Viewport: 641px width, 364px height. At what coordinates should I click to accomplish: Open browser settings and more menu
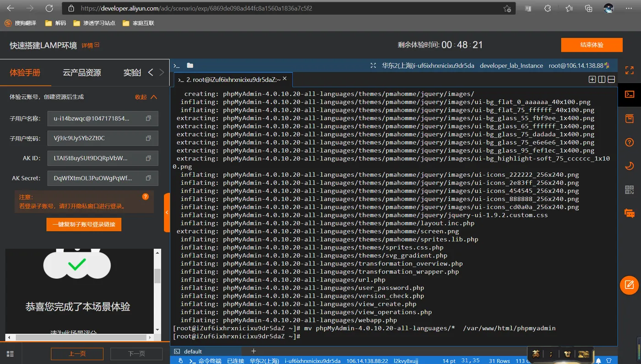[x=629, y=8]
